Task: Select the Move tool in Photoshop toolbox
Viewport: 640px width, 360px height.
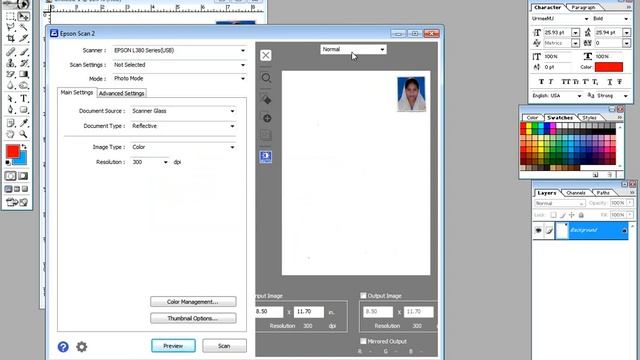Action: [24, 16]
